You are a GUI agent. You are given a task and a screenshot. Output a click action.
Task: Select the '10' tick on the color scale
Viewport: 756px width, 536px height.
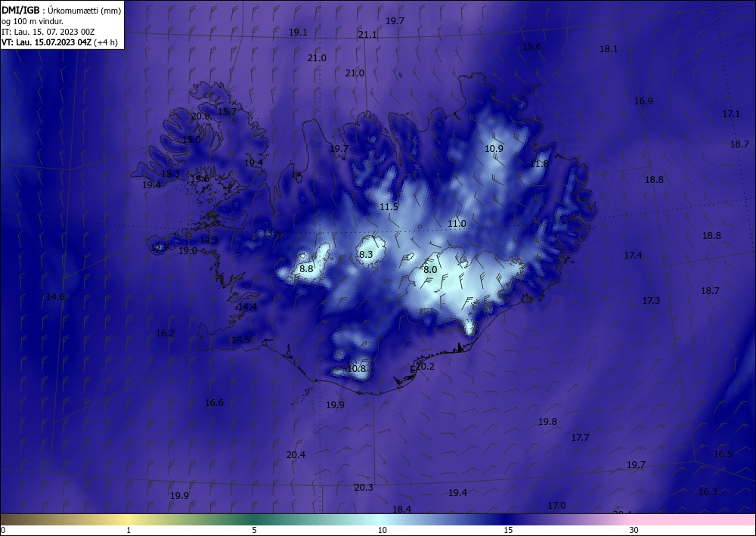(382, 531)
